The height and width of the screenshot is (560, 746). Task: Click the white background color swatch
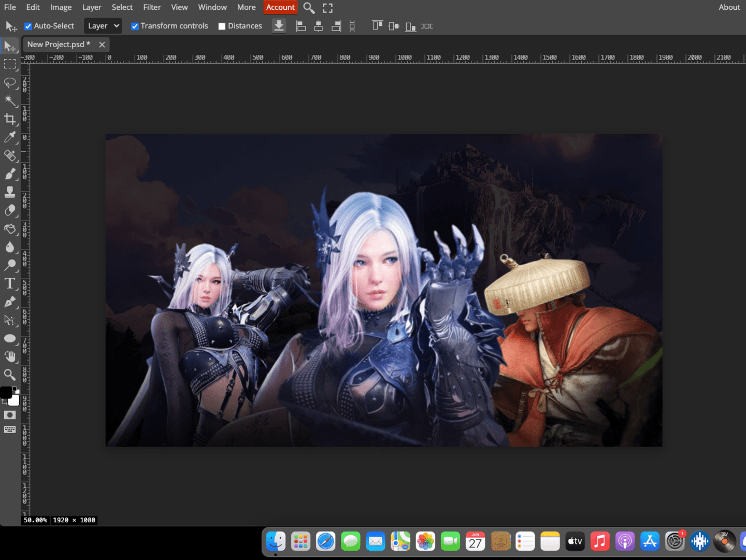[x=15, y=400]
